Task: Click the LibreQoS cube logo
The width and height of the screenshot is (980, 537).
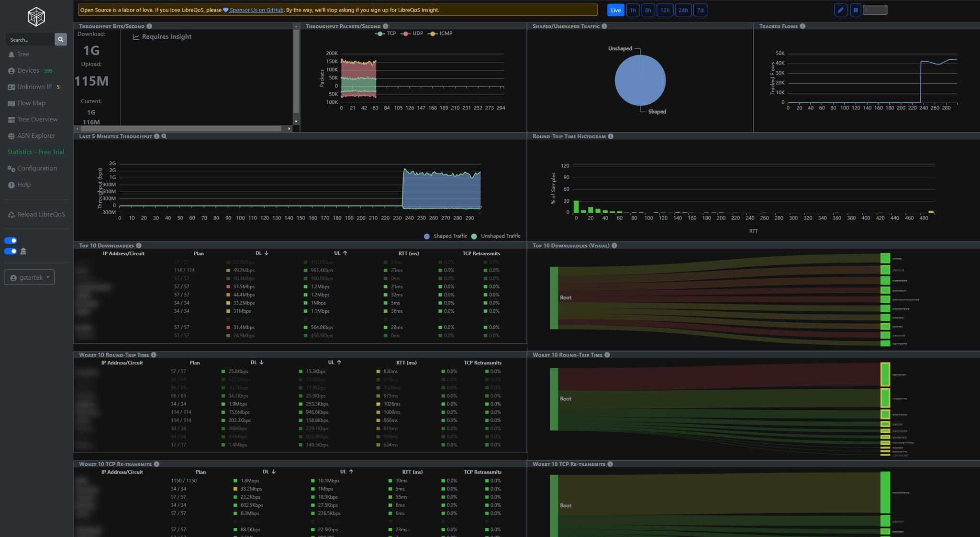Action: click(36, 17)
